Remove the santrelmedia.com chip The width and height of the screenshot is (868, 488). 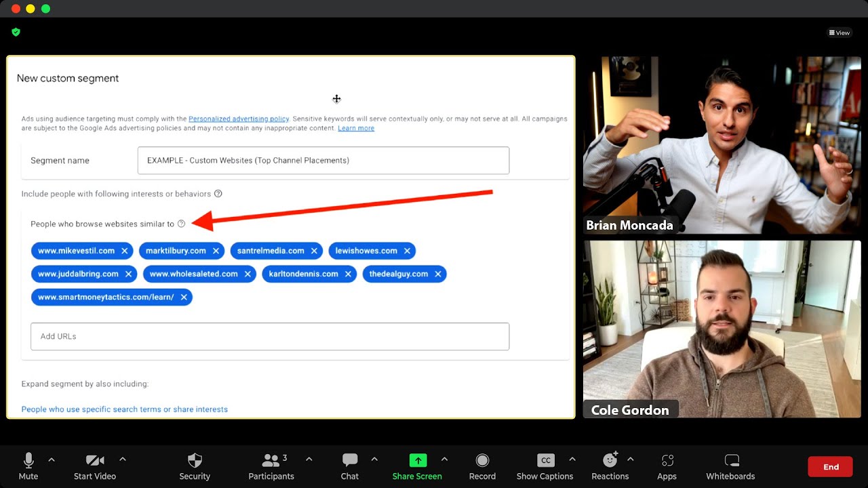[x=314, y=251]
